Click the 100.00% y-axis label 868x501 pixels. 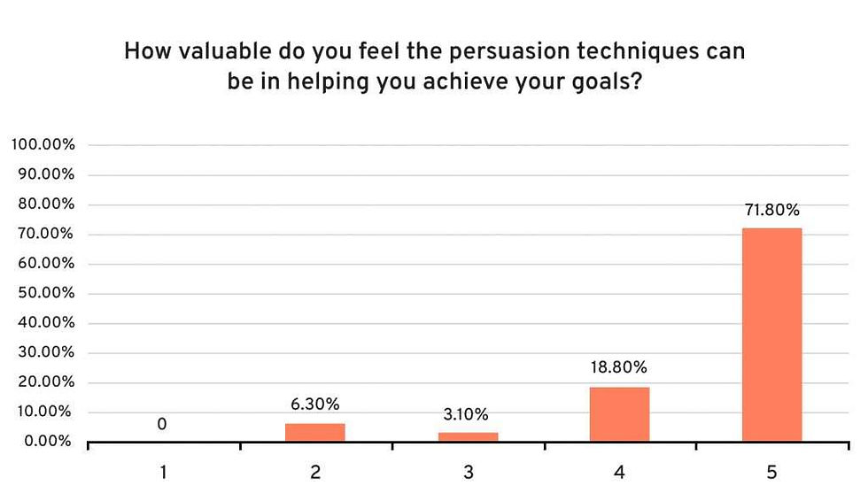[43, 145]
